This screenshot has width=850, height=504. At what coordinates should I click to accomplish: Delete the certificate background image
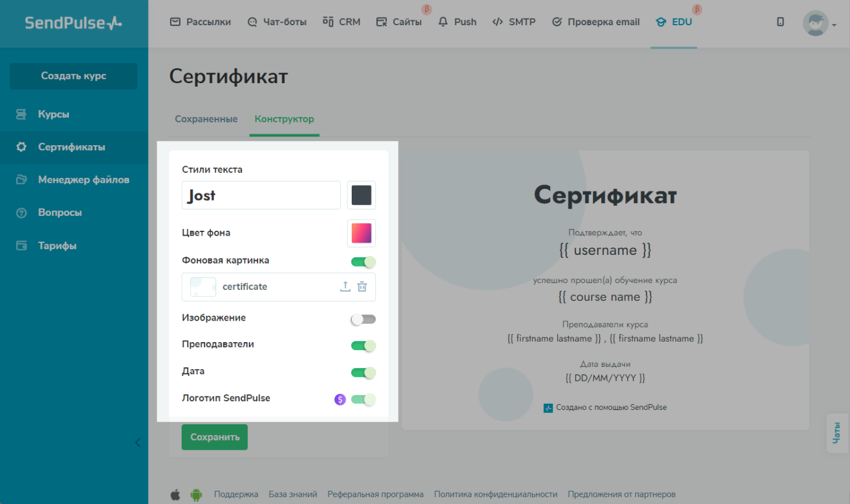(362, 287)
